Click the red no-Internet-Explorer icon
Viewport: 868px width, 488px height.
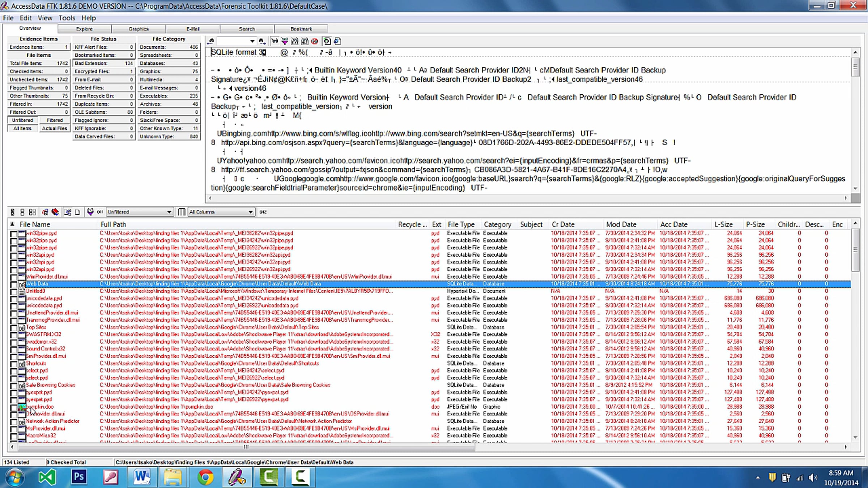pyautogui.click(x=315, y=41)
